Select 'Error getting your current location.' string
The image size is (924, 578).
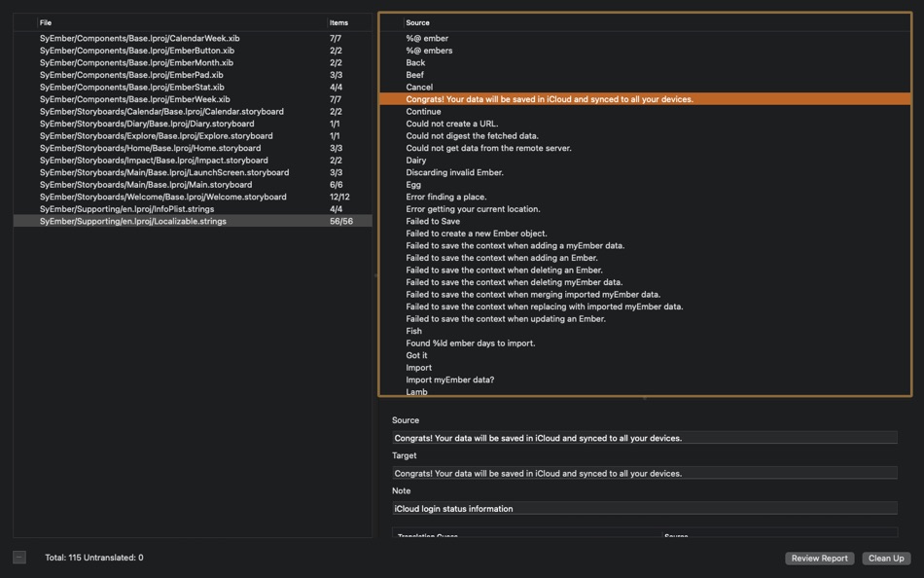tap(645, 209)
